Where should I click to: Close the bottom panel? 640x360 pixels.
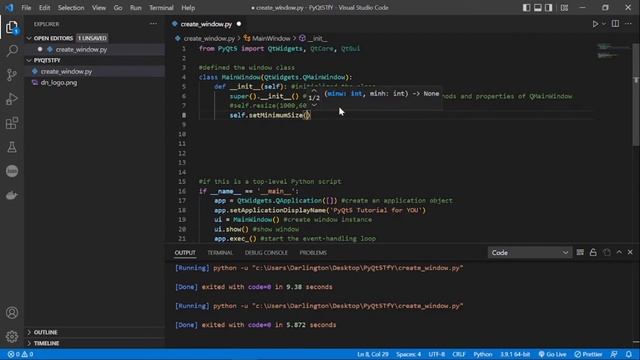[x=630, y=253]
